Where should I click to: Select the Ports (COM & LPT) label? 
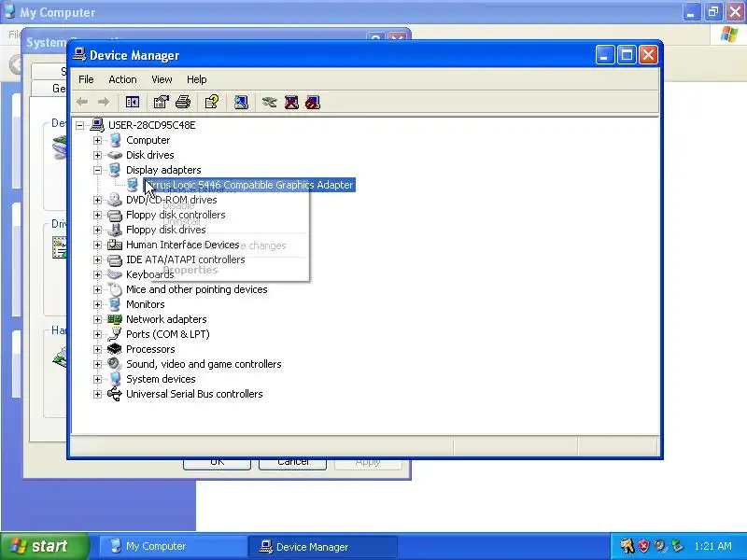(168, 334)
